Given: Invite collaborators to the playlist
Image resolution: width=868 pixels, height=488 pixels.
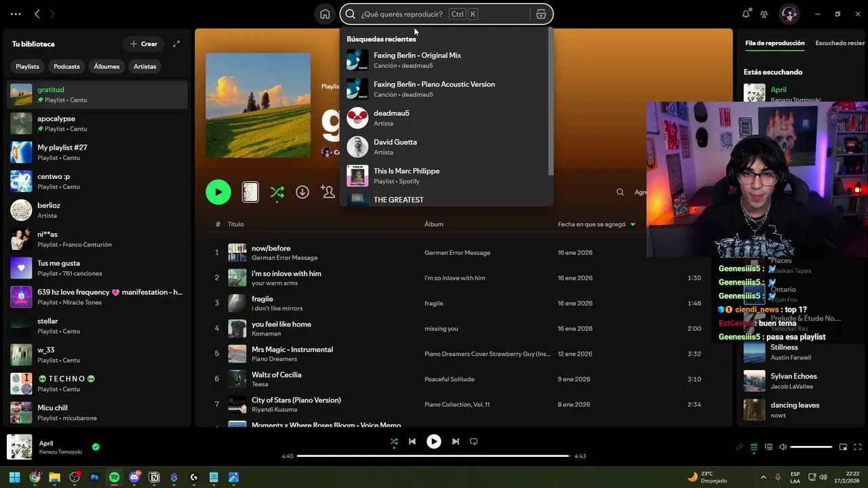Looking at the screenshot, I should [x=328, y=192].
